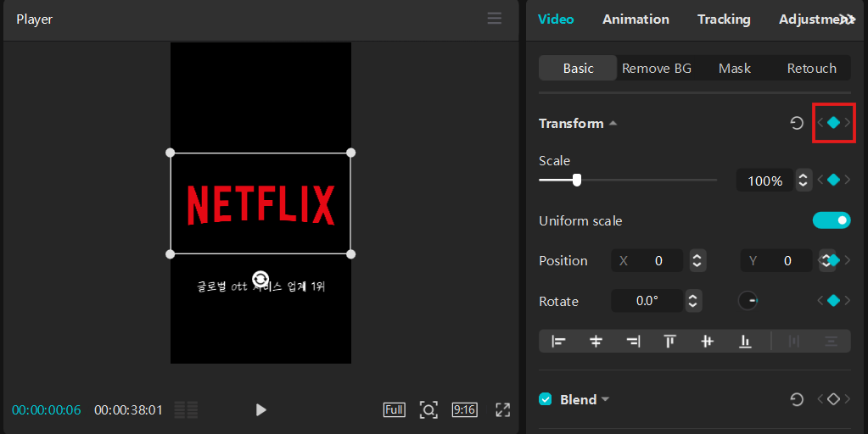Open the Tracking tab
Image resolution: width=868 pixels, height=434 pixels.
tap(724, 19)
